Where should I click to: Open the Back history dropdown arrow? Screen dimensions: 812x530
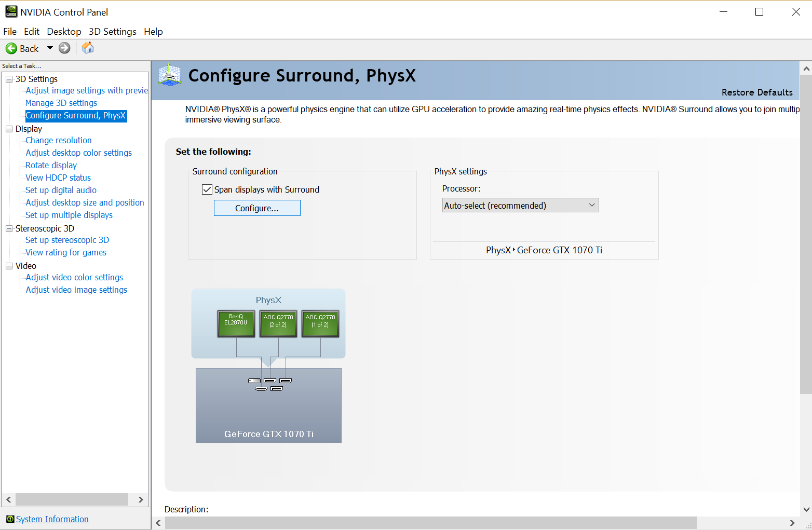click(x=50, y=48)
